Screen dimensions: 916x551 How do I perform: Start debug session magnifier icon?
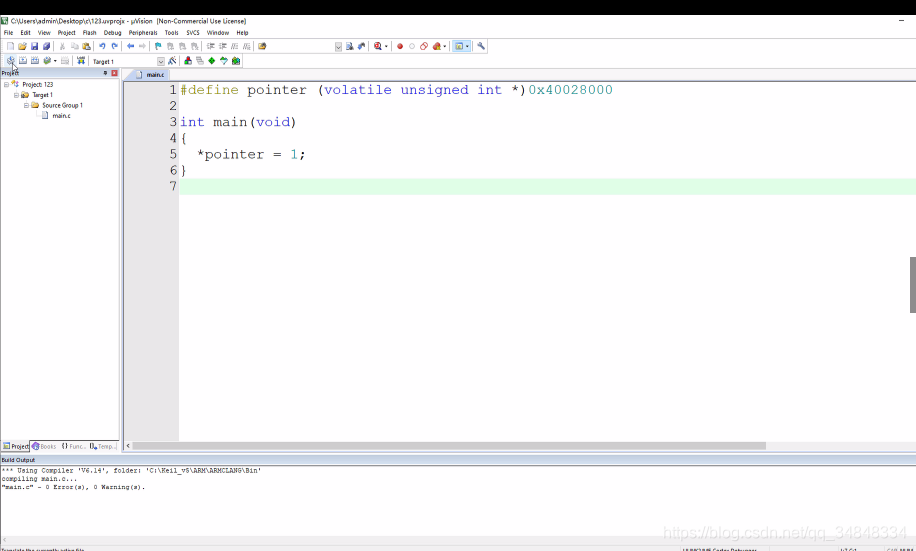pos(378,46)
